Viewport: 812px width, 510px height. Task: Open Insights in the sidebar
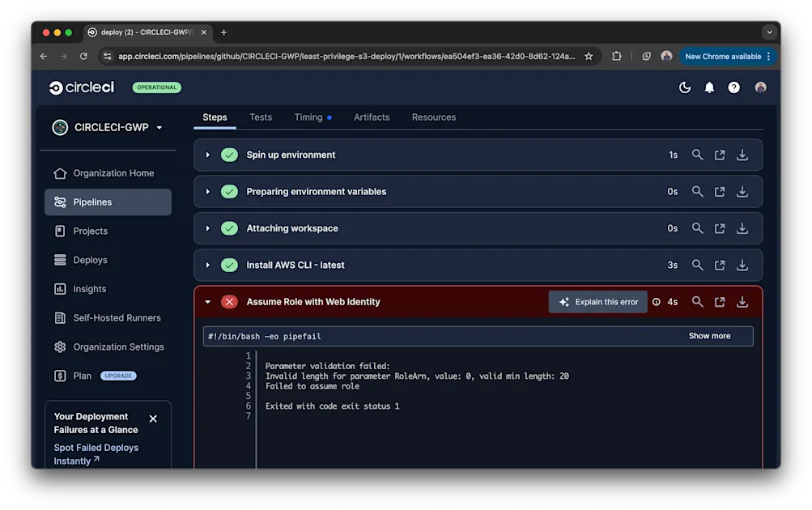pyautogui.click(x=108, y=289)
